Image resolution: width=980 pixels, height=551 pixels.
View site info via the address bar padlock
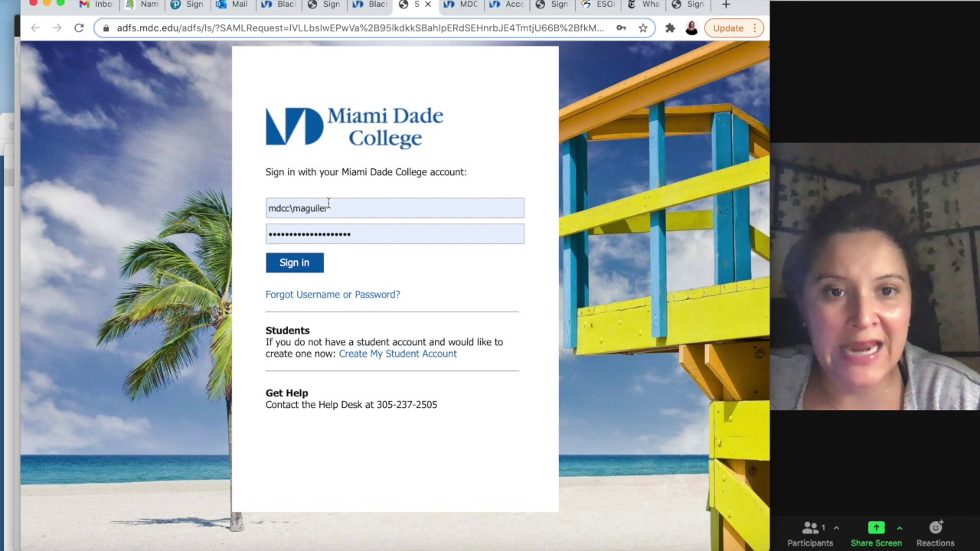(x=106, y=28)
